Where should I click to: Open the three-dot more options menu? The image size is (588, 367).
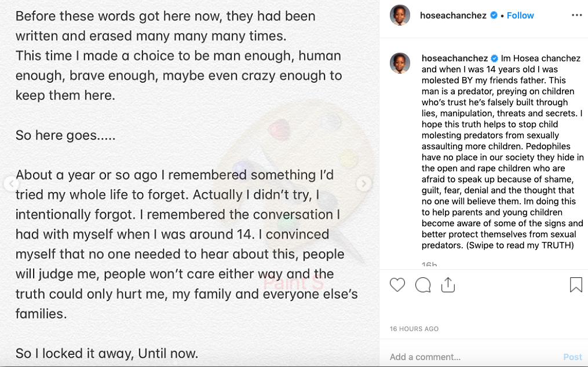point(577,16)
